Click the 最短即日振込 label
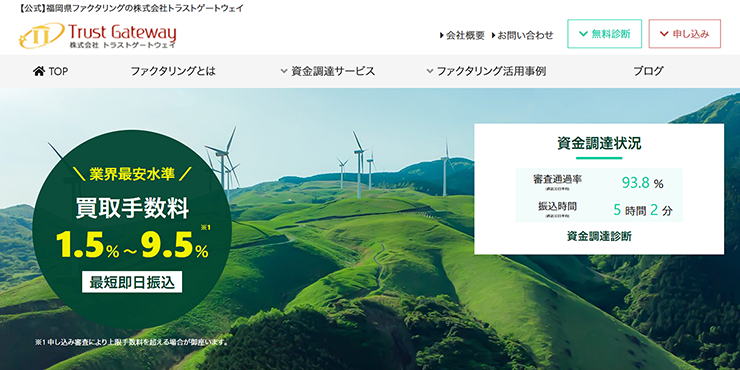Screen dimensions: 740x370 pyautogui.click(x=132, y=282)
